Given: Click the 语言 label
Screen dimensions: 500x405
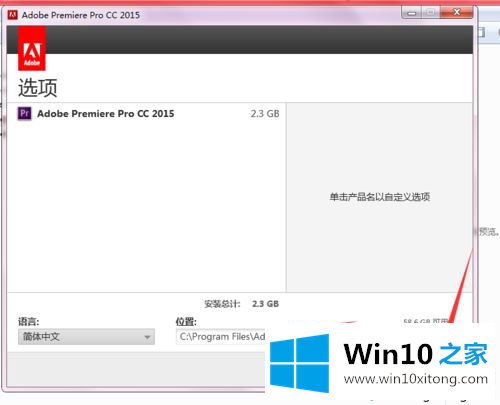Looking at the screenshot, I should click(28, 322).
